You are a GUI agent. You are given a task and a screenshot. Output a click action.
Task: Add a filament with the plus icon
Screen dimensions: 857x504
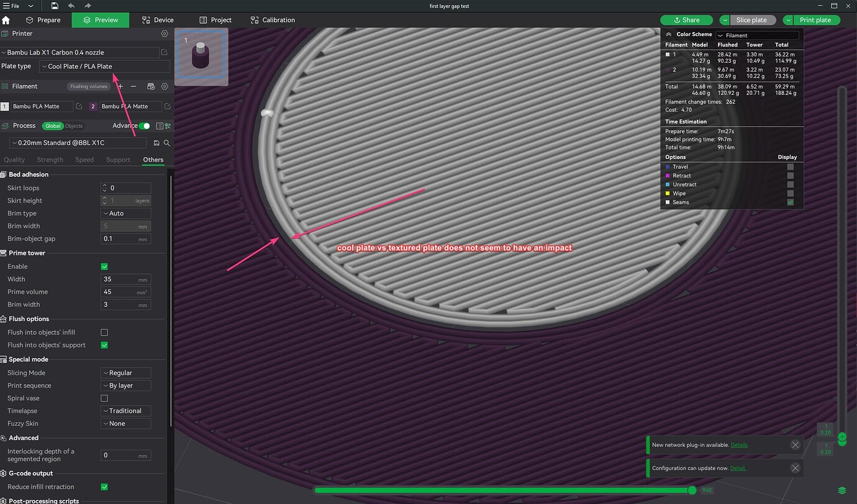[x=120, y=86]
